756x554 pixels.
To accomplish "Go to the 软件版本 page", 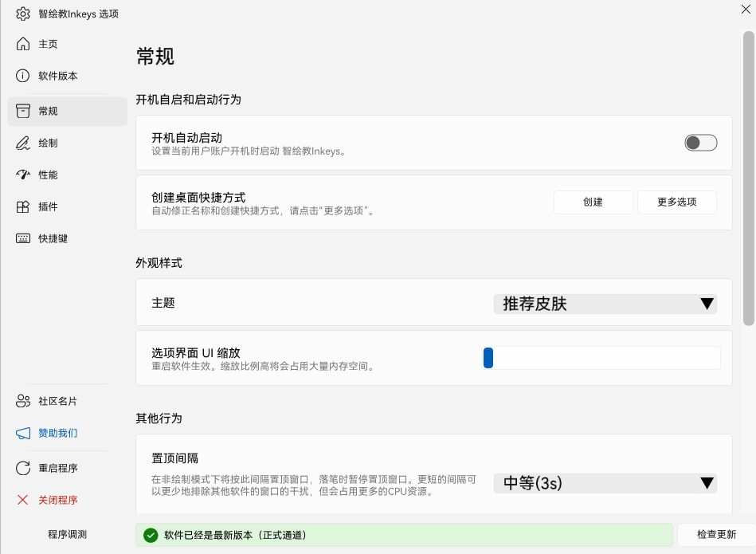I will [x=68, y=76].
